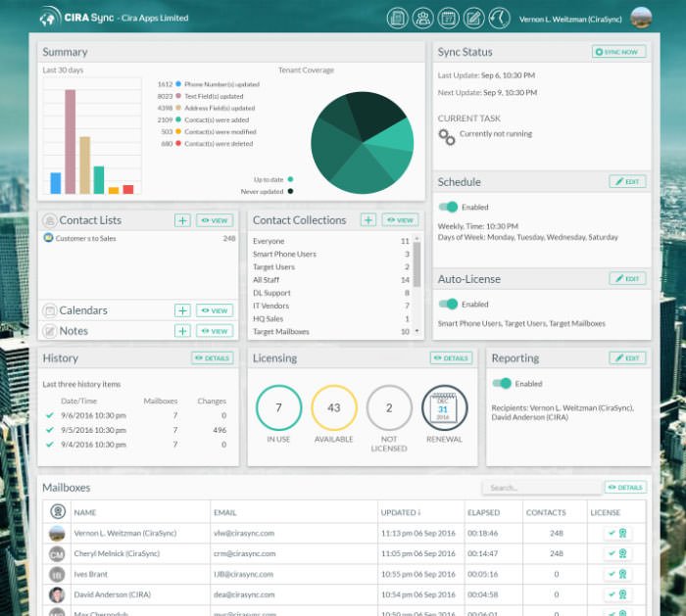Select the Target Users collection

273,266
